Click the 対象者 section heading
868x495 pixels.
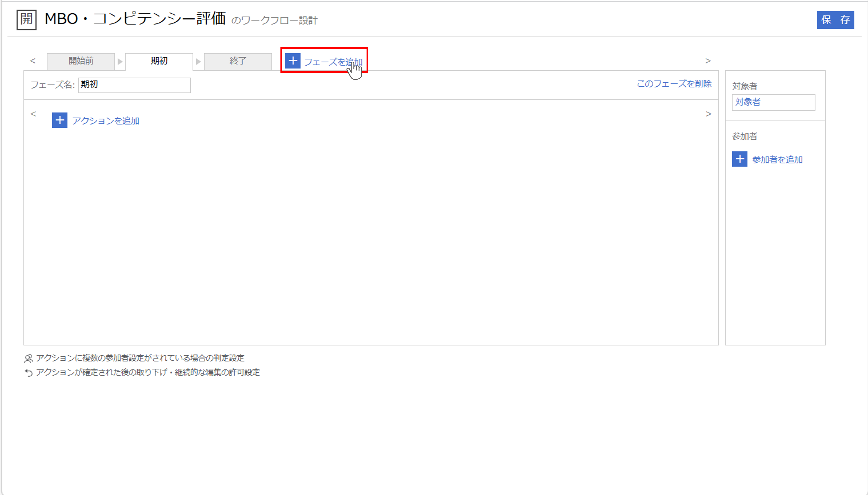[744, 86]
